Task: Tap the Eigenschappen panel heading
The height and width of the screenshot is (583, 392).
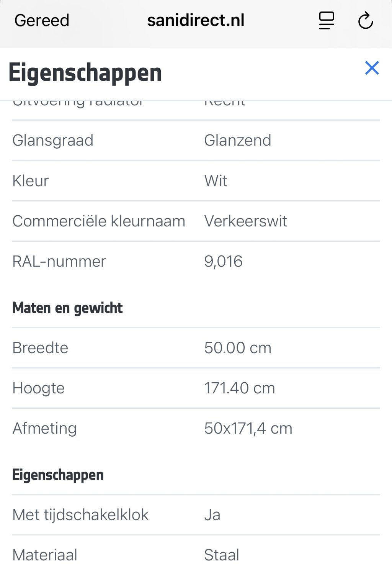Action: (85, 72)
